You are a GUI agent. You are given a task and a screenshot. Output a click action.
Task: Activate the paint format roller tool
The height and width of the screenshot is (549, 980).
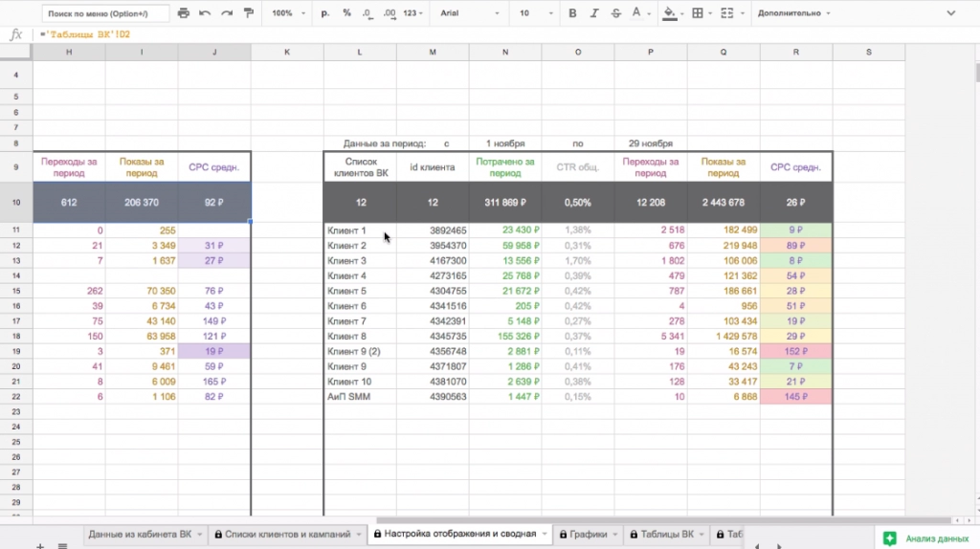[x=249, y=13]
